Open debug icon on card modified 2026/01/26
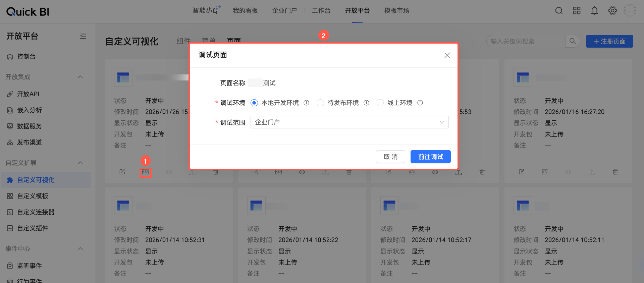The height and width of the screenshot is (283, 644). (x=145, y=172)
